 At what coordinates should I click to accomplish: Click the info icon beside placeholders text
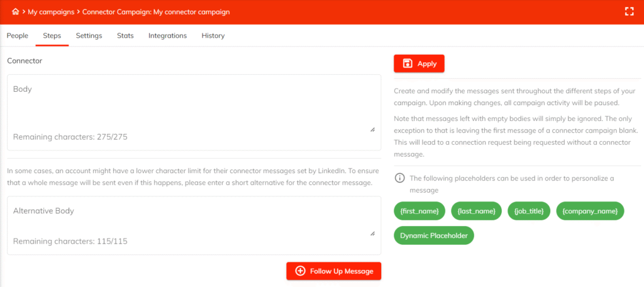[399, 178]
